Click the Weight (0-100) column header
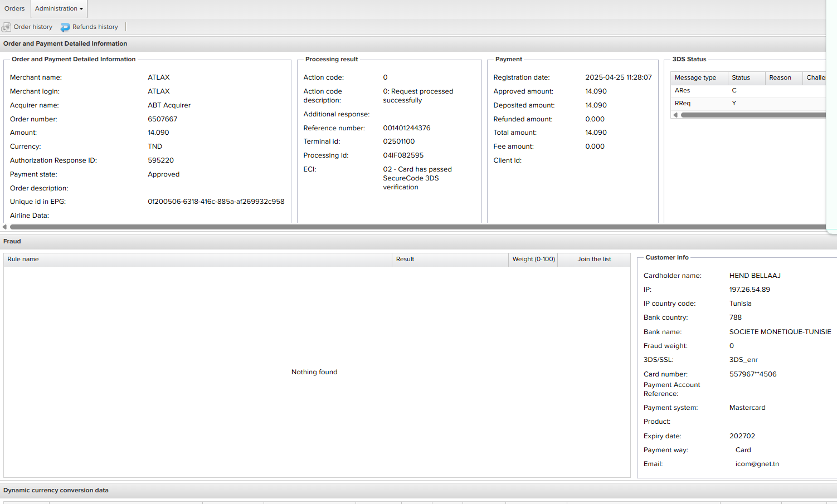 point(533,259)
